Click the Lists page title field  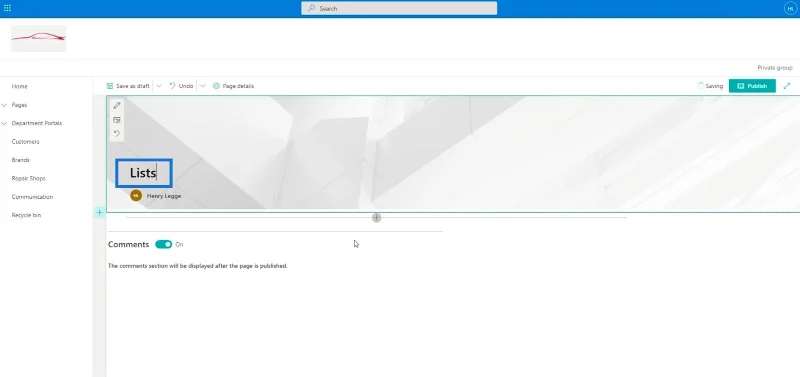click(144, 173)
